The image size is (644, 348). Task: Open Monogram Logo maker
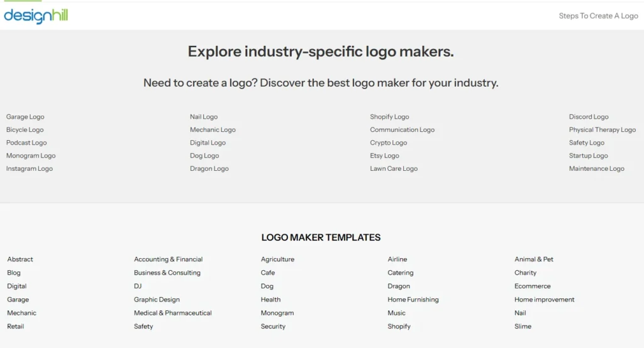coord(31,156)
